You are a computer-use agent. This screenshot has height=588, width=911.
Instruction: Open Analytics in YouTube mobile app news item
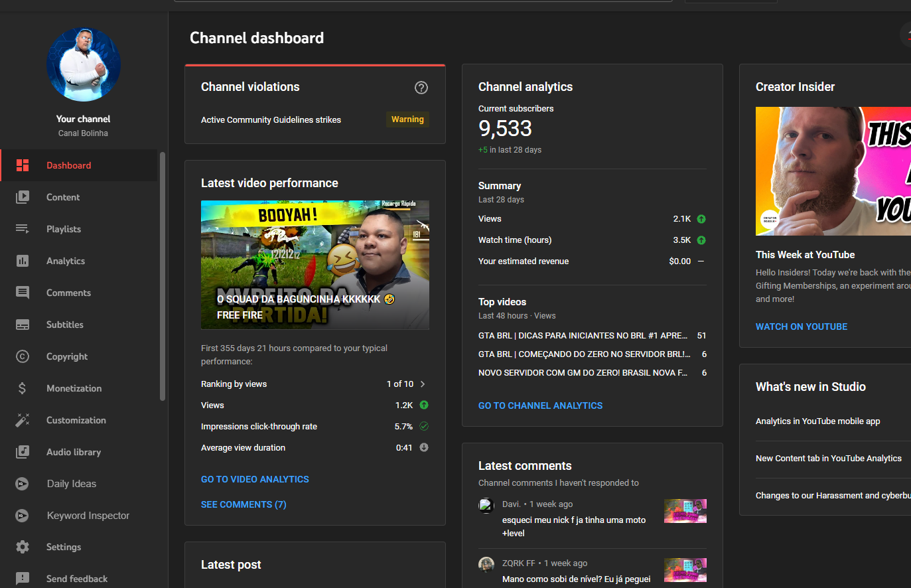click(x=818, y=421)
